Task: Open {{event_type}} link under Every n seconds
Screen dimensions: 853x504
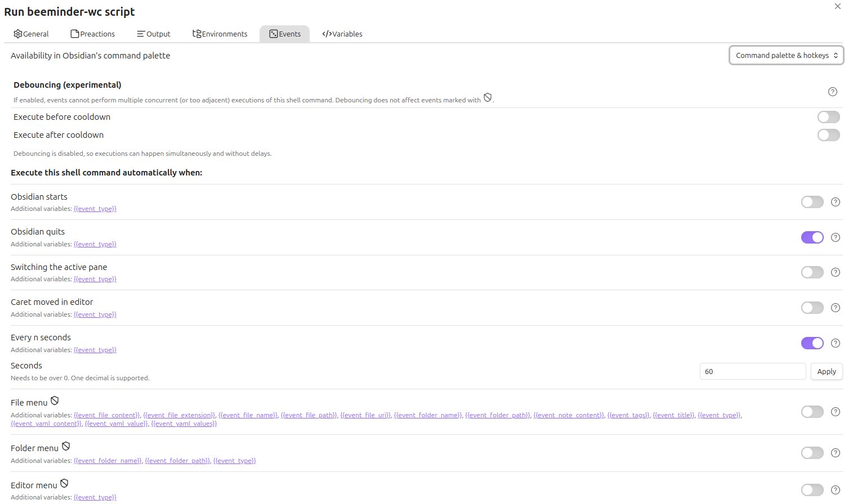Action: click(95, 350)
